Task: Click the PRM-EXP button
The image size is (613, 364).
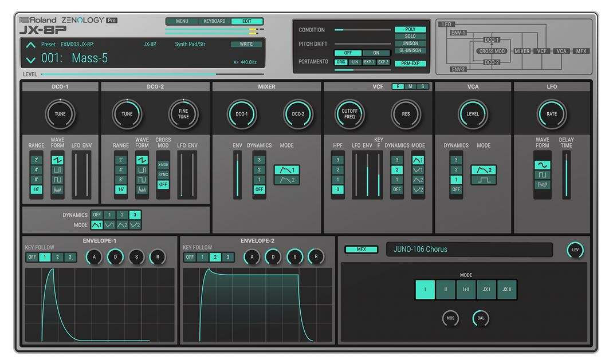Action: tap(410, 64)
